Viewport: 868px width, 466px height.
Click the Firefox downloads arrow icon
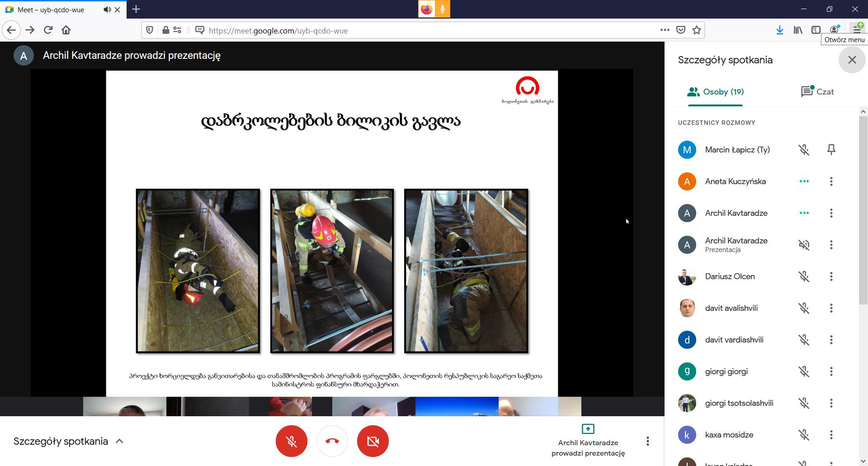[779, 30]
